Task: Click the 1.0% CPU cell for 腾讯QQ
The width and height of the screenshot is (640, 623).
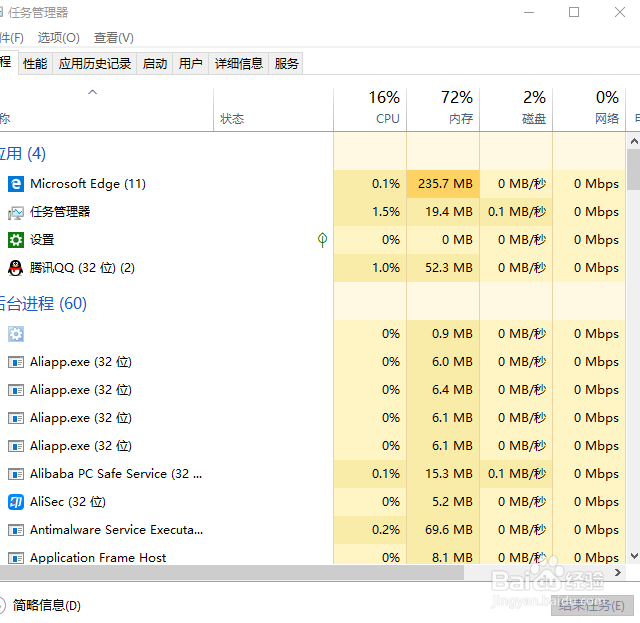Action: coord(370,268)
